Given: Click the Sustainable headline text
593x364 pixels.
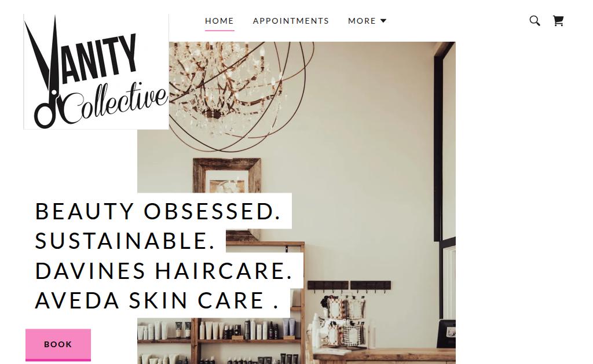Looking at the screenshot, I should 125,241.
